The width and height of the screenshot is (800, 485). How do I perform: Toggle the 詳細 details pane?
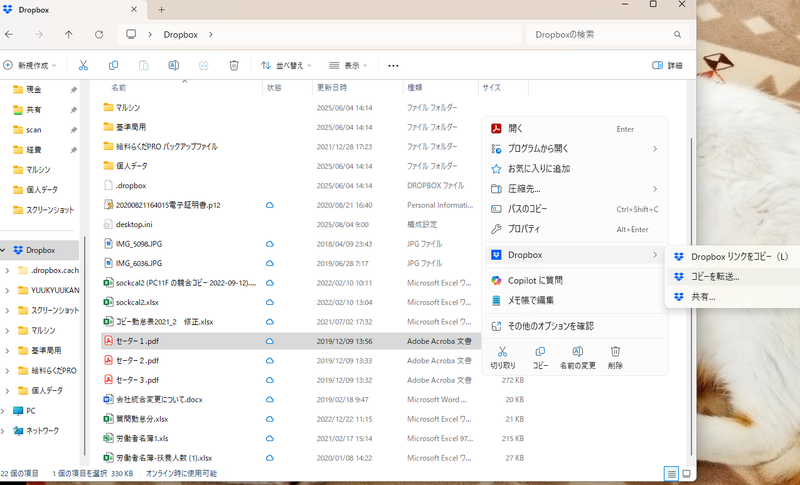click(667, 65)
